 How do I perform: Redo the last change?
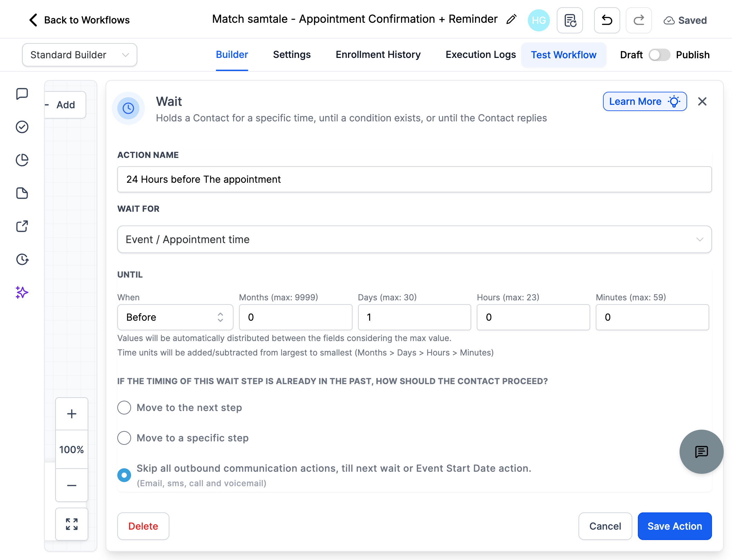[x=639, y=20]
